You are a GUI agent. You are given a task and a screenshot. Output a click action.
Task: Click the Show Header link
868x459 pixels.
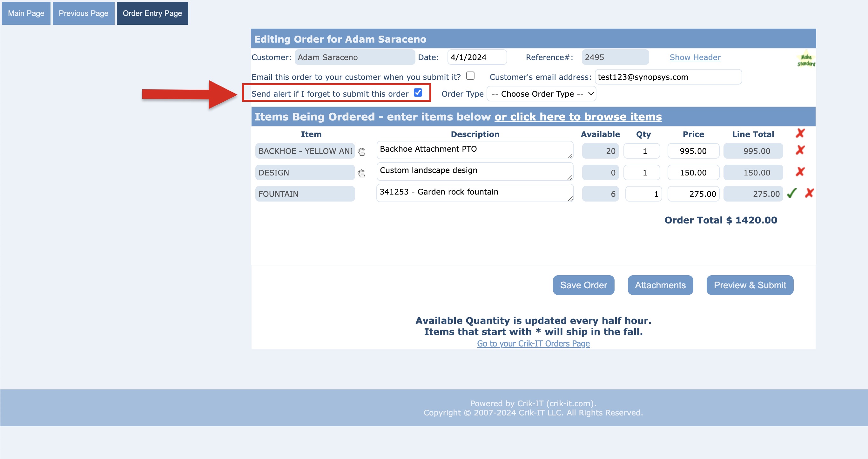pos(695,57)
